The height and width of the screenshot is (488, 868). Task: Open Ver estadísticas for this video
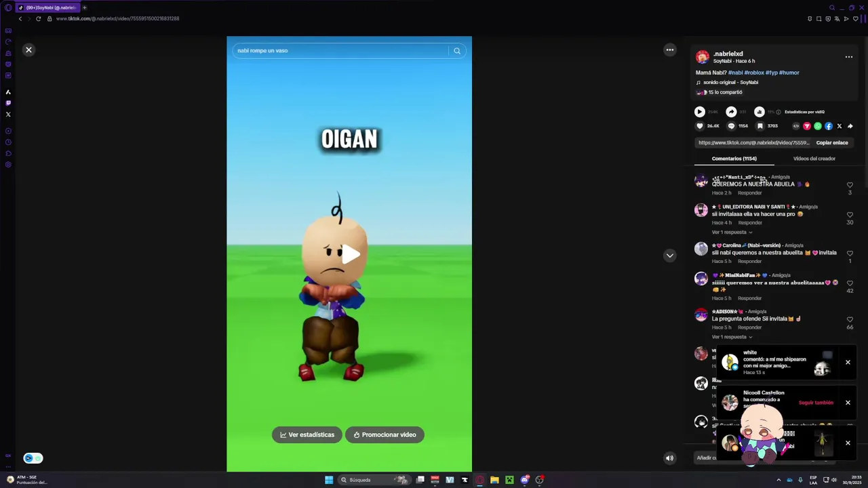click(307, 434)
